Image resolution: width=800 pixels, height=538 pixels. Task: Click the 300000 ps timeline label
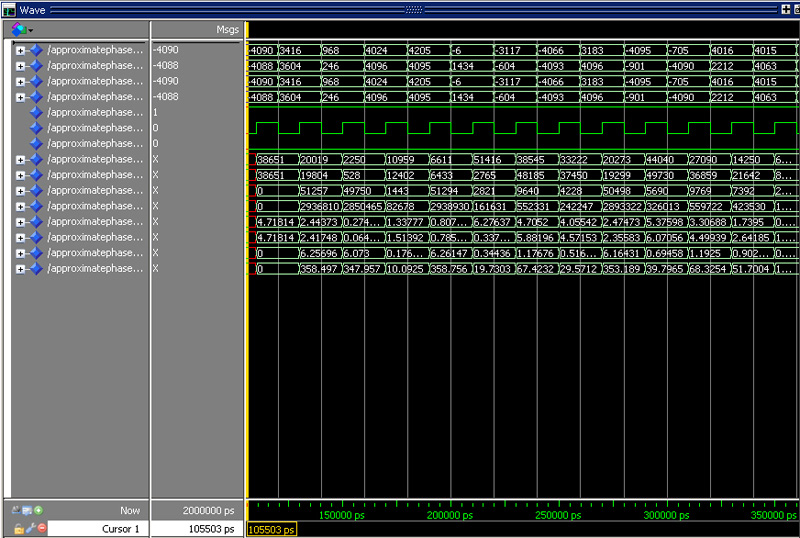pyautogui.click(x=666, y=515)
